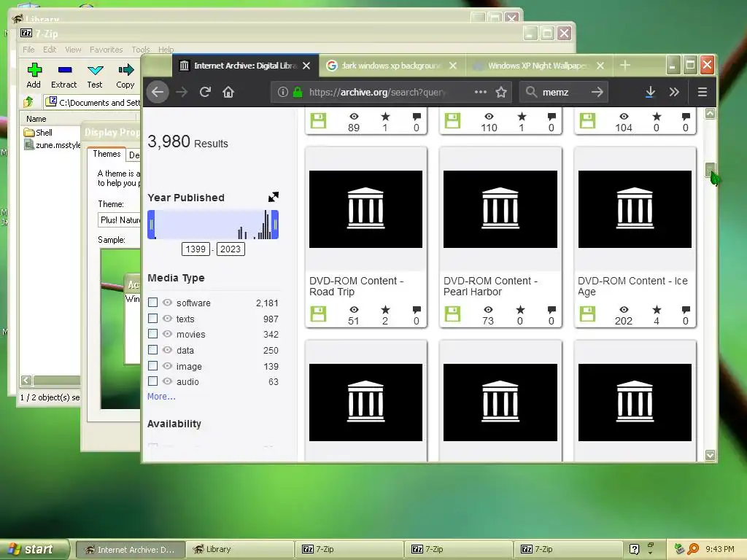Image resolution: width=747 pixels, height=560 pixels.
Task: Open the 7-Zip Edit menu
Action: (x=50, y=50)
